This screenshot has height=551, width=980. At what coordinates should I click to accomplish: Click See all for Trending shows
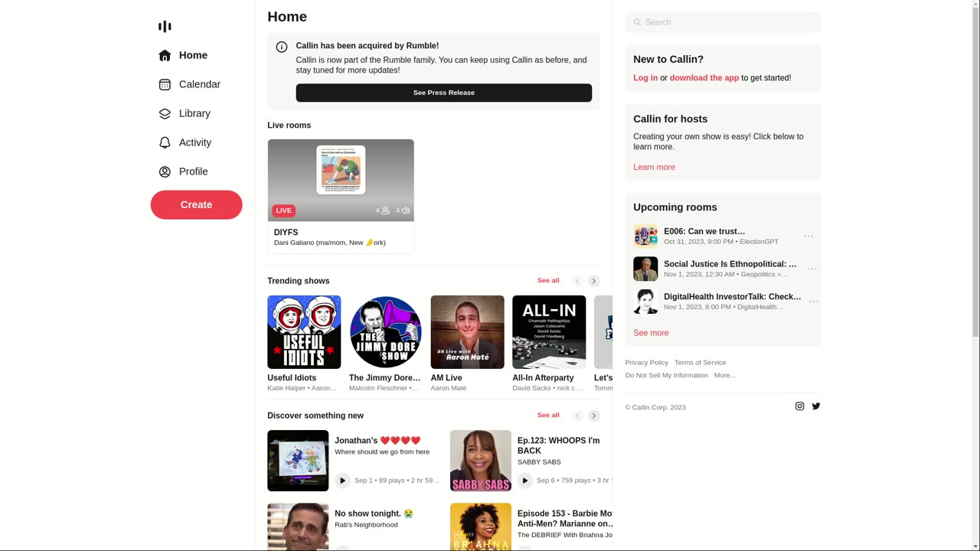click(548, 280)
